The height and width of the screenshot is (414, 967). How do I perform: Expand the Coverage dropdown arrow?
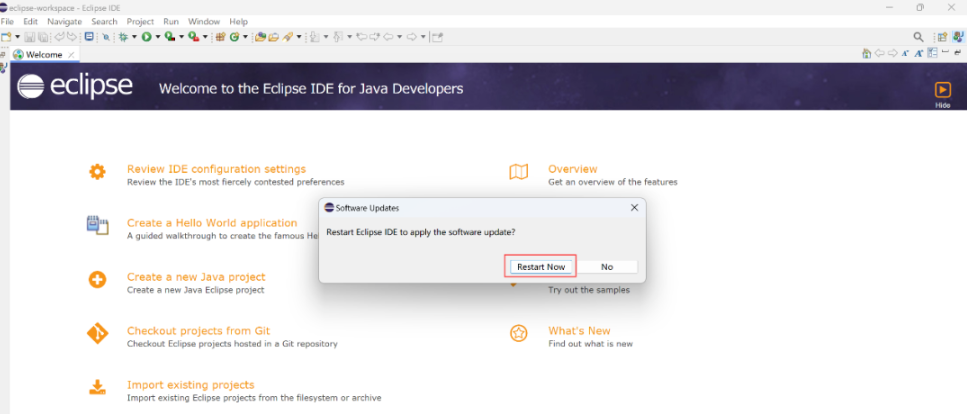click(181, 37)
